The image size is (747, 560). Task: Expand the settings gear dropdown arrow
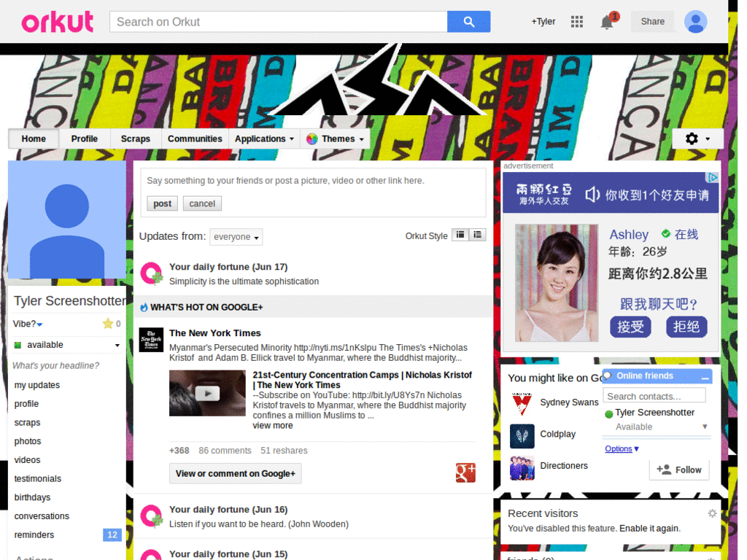[708, 139]
